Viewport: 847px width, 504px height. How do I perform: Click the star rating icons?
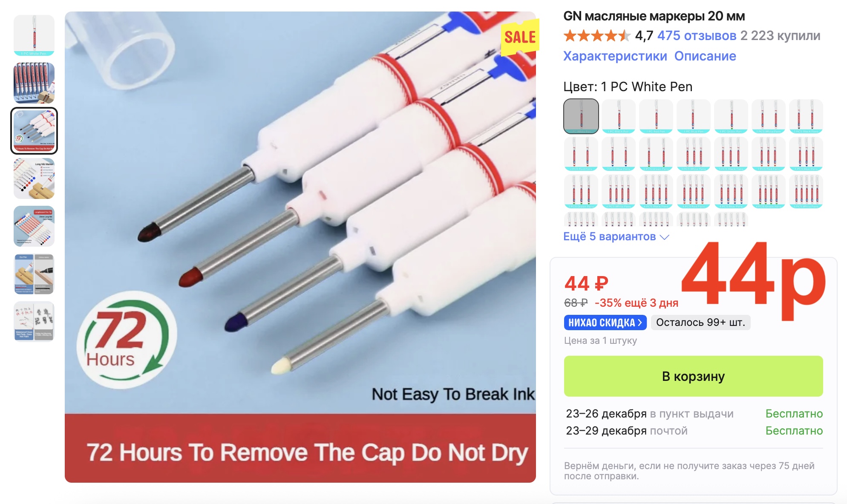click(x=597, y=35)
